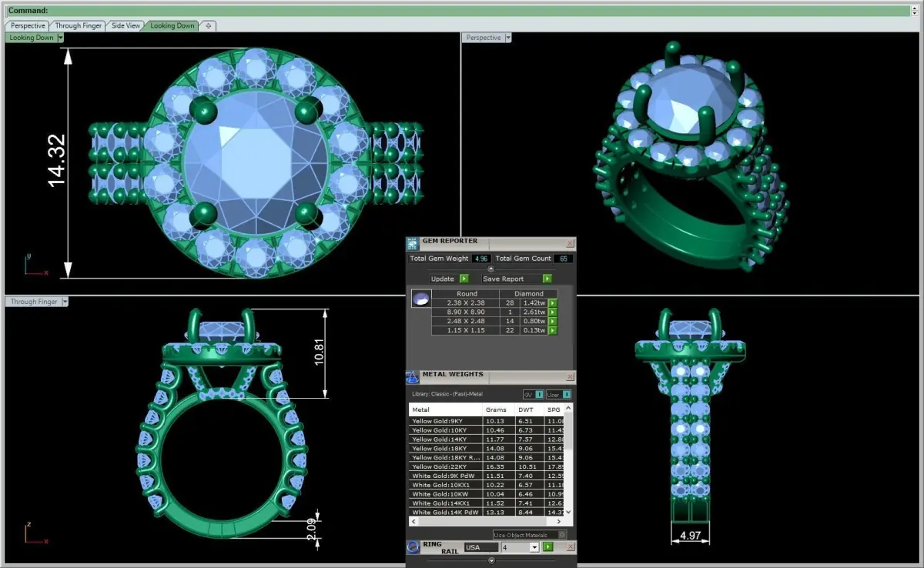Click the metal list vertical scrollbar thumb

568,433
